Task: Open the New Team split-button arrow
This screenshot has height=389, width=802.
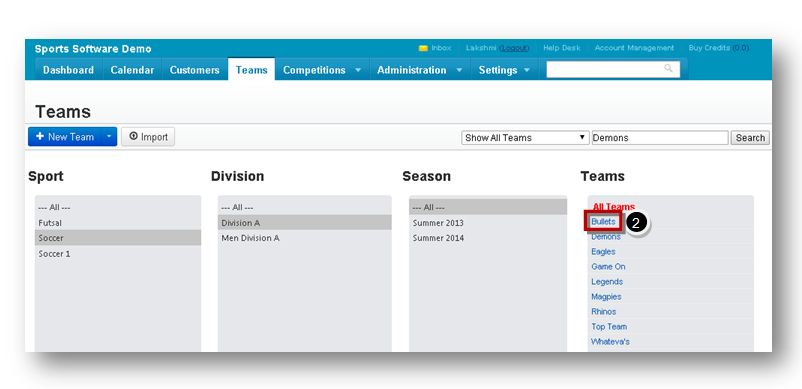Action: [x=109, y=137]
